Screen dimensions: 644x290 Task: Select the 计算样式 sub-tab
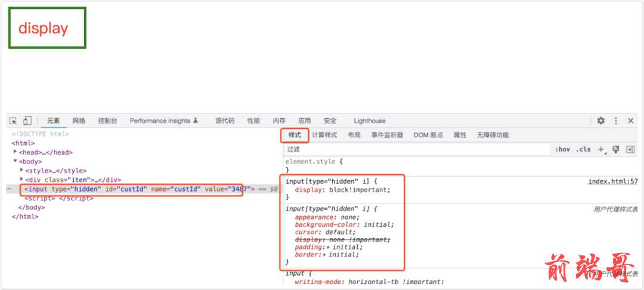[x=324, y=135]
